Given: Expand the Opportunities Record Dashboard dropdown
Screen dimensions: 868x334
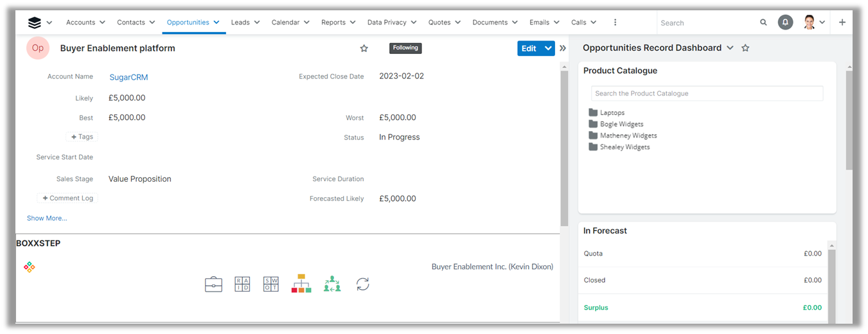Looking at the screenshot, I should click(x=730, y=48).
